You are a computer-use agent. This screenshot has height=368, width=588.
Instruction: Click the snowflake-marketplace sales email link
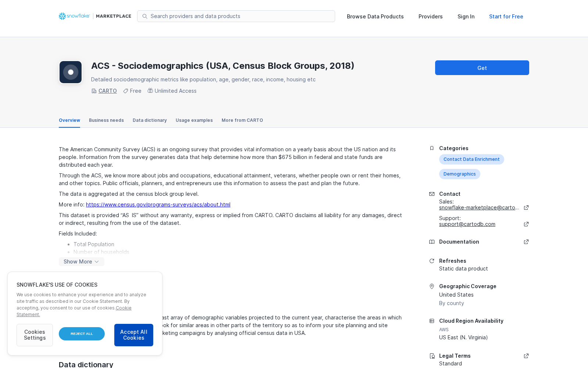click(479, 208)
